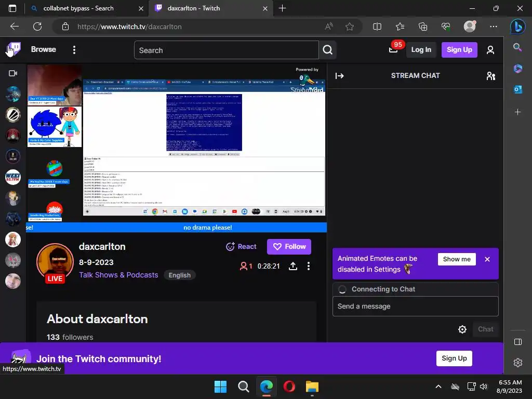Click the Read aloud icon
532x399 pixels.
click(x=329, y=26)
